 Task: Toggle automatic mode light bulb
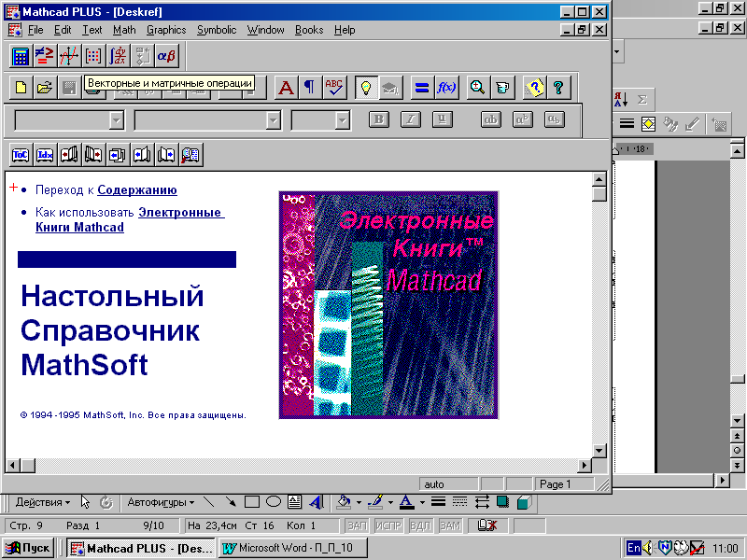[366, 88]
